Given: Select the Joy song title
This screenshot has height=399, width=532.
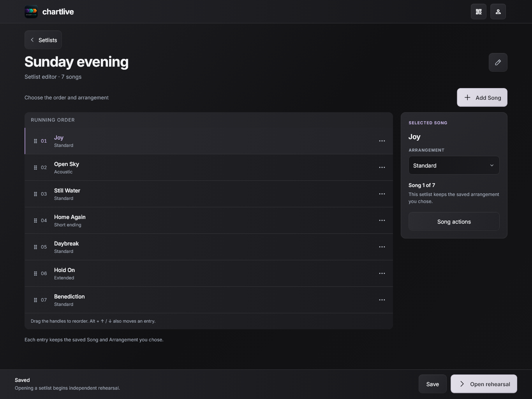Looking at the screenshot, I should point(59,138).
